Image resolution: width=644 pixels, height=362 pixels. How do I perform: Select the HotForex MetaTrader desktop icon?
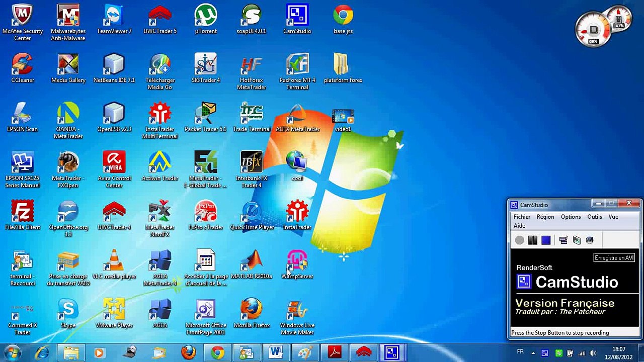[252, 71]
